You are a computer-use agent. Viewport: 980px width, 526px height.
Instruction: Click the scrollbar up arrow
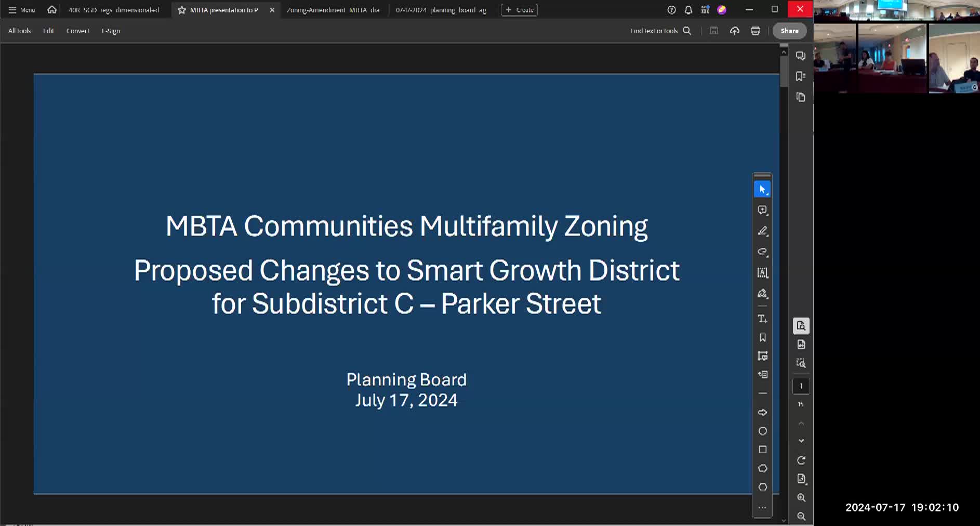[784, 51]
